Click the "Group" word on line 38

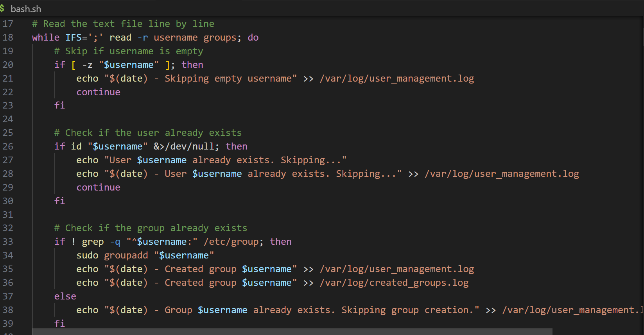178,310
